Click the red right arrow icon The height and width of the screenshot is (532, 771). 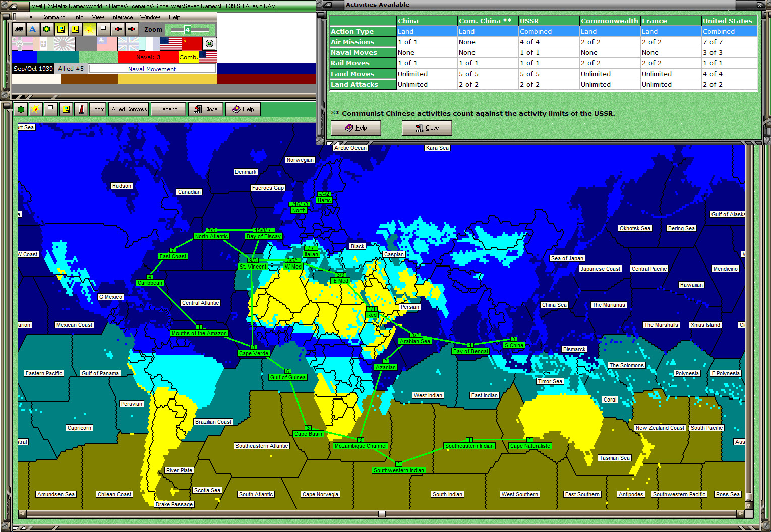132,29
